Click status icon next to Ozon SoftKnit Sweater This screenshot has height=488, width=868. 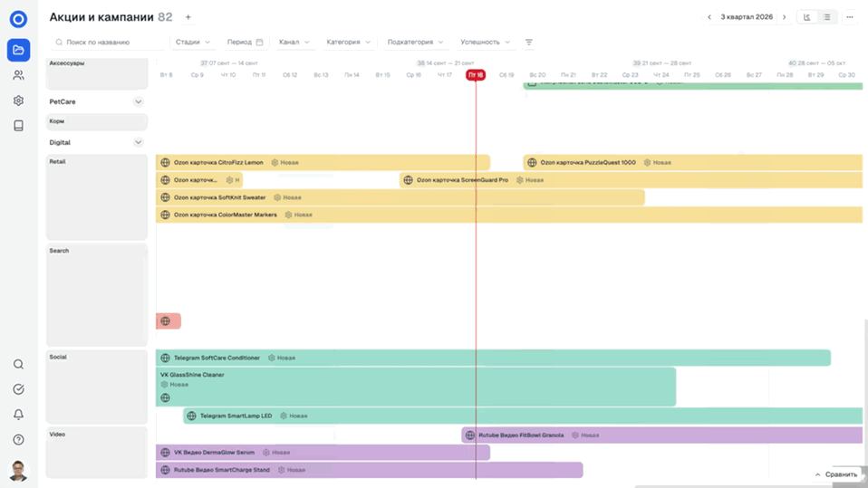(277, 197)
